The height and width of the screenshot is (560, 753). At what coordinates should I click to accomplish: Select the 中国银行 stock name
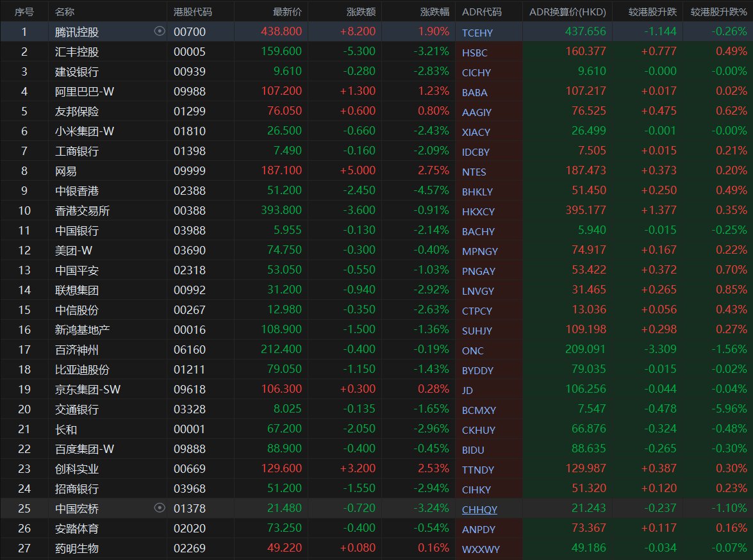(x=77, y=231)
